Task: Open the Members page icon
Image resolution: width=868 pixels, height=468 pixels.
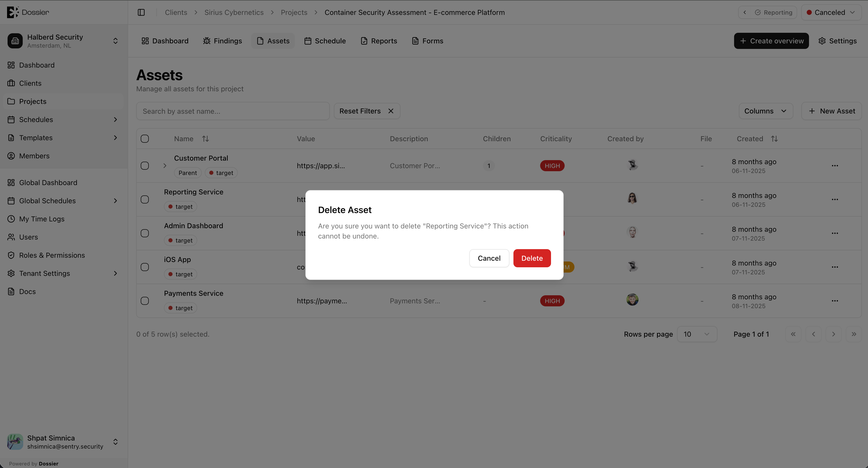Action: (x=11, y=156)
